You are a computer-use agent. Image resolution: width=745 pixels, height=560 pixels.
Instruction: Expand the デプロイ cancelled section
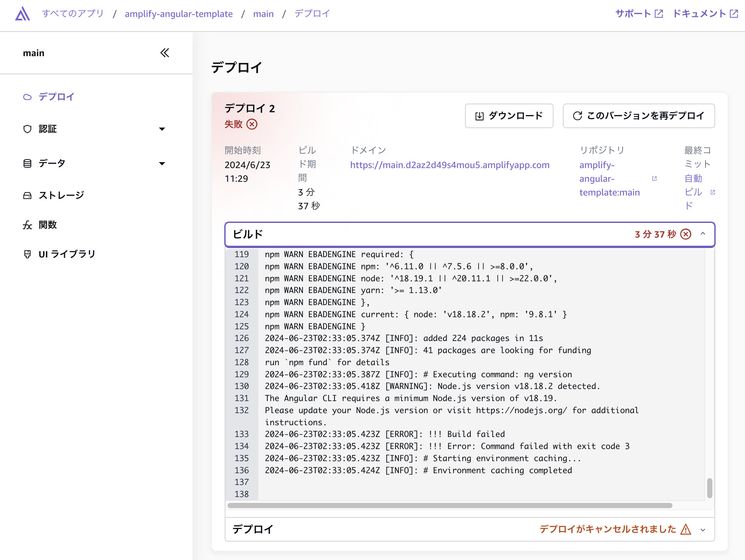pos(703,529)
